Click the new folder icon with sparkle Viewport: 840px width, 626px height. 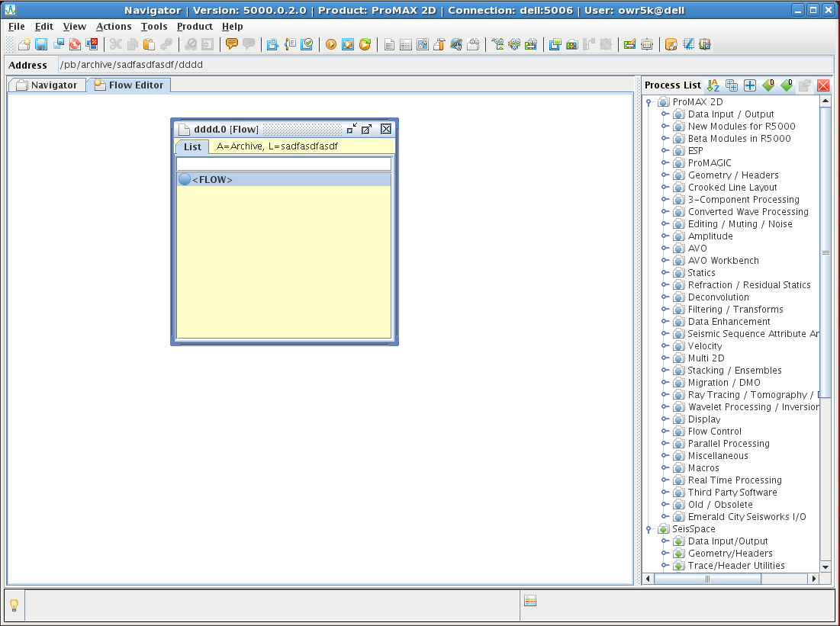[x=24, y=44]
